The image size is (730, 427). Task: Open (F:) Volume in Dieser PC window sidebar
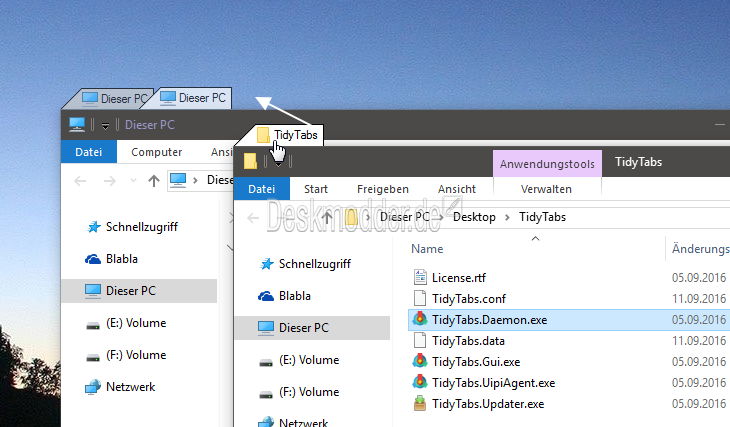pos(135,355)
